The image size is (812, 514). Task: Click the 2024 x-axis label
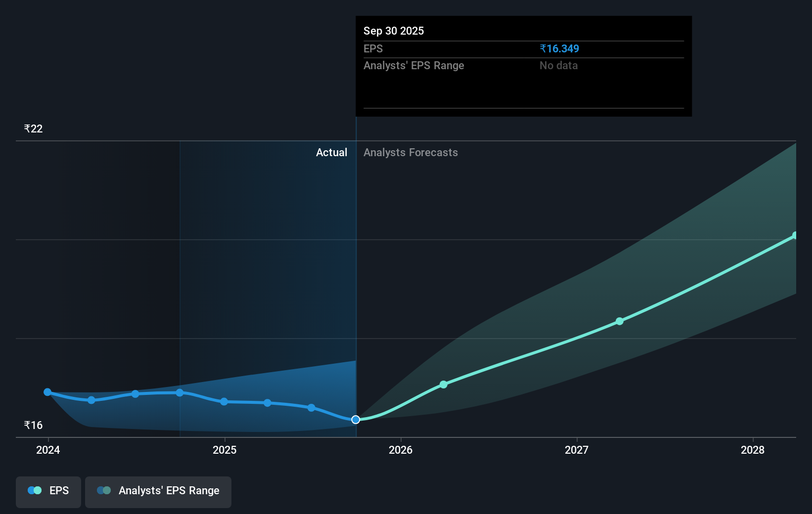48,450
